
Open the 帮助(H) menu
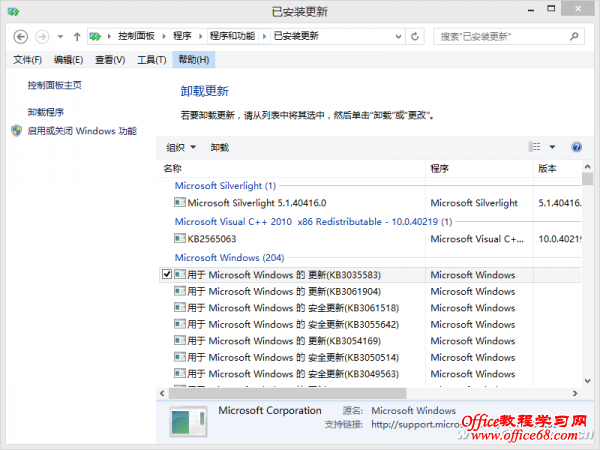click(x=194, y=60)
